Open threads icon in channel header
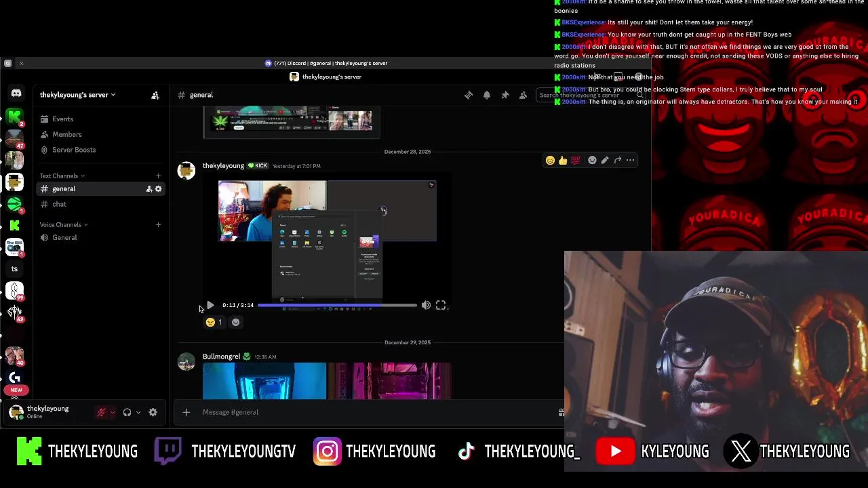 click(x=469, y=95)
